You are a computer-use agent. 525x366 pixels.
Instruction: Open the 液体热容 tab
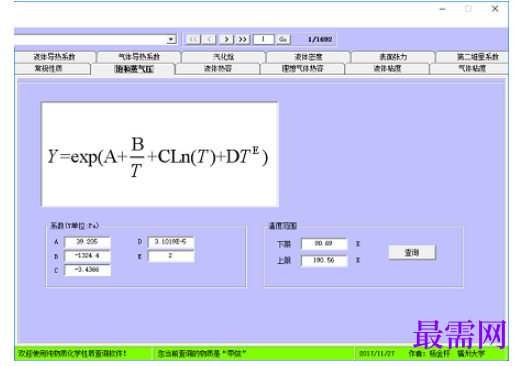[x=218, y=69]
